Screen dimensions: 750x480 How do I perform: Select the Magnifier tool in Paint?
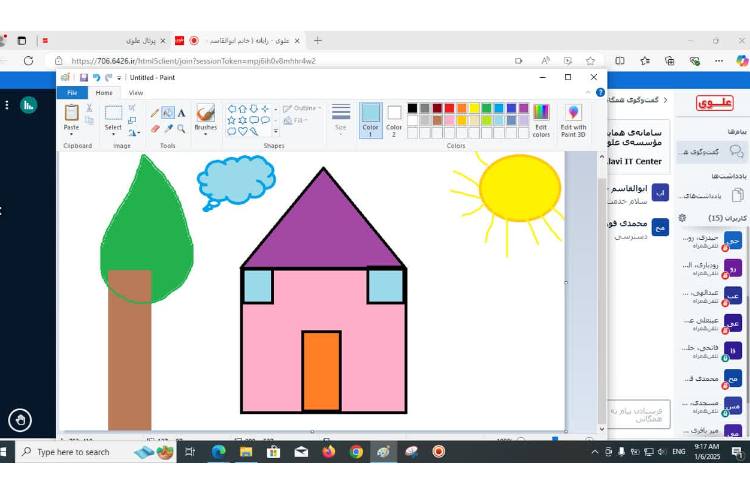[x=181, y=129]
